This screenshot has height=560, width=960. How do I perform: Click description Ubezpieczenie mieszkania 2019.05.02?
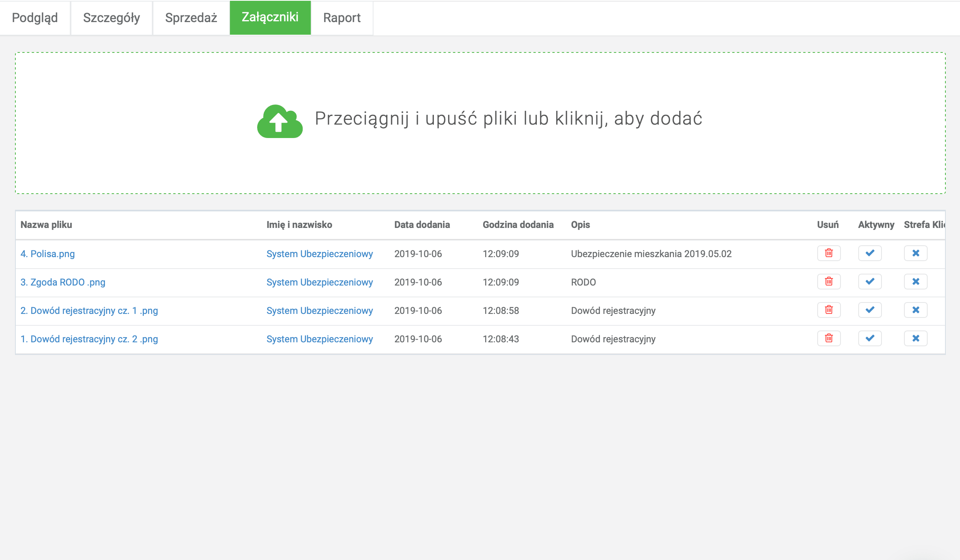(x=651, y=254)
